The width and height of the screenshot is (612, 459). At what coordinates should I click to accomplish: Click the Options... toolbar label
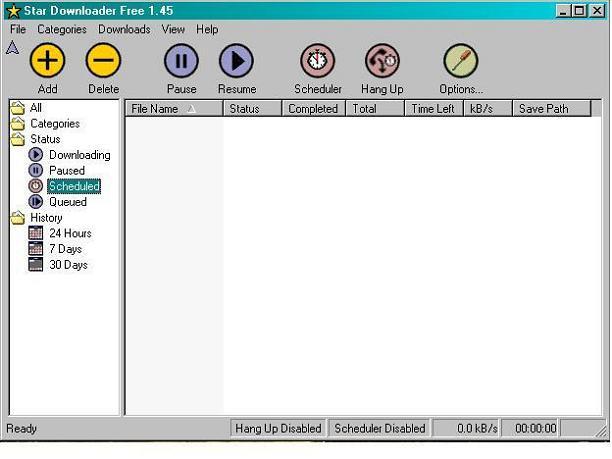click(461, 89)
